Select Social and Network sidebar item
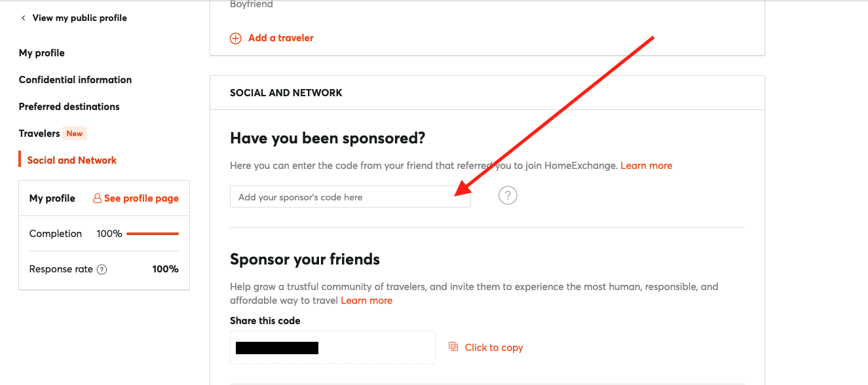 [x=72, y=160]
